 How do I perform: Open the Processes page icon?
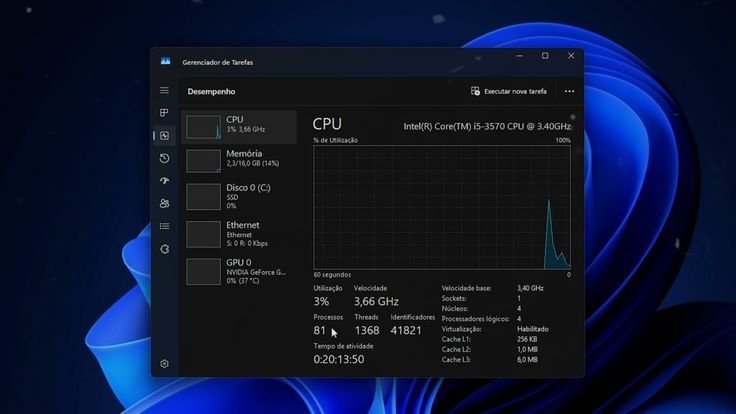[164, 113]
